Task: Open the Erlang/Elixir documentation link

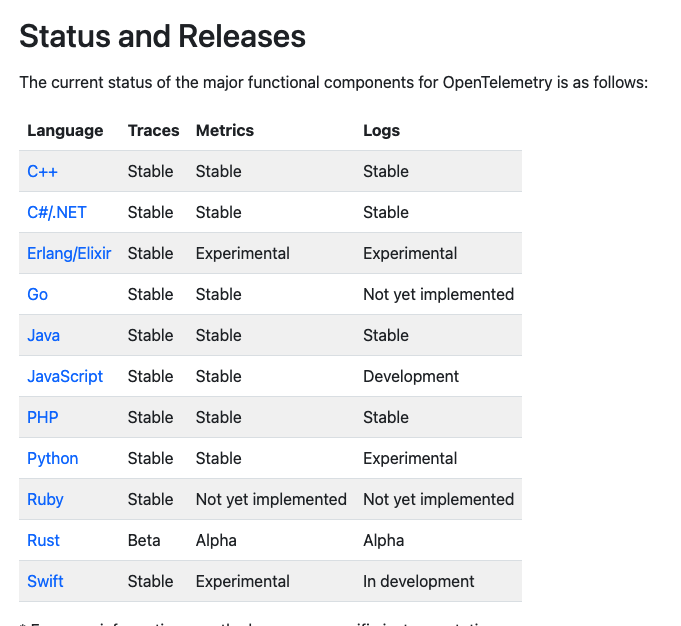Action: pyautogui.click(x=69, y=253)
